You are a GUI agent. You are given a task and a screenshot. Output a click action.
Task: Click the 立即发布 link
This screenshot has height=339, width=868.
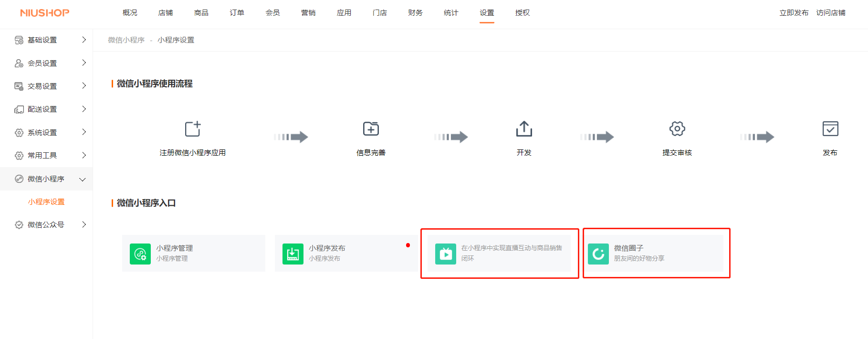click(x=794, y=13)
